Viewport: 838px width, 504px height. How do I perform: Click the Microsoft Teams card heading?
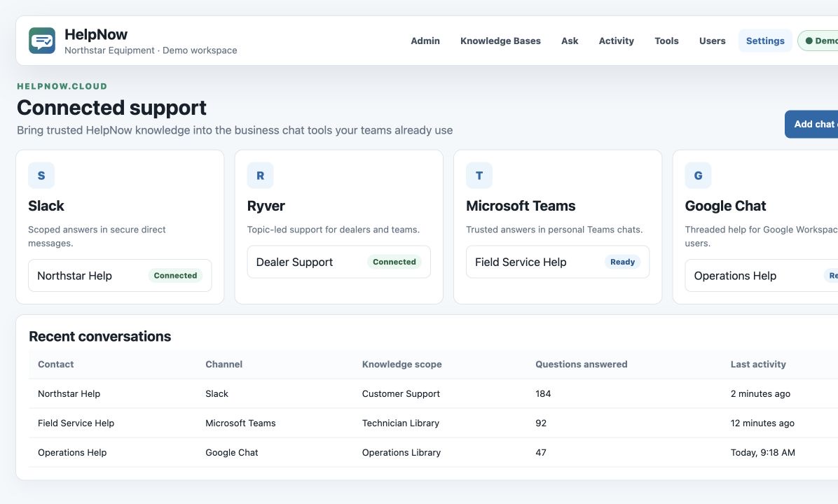pyautogui.click(x=521, y=206)
